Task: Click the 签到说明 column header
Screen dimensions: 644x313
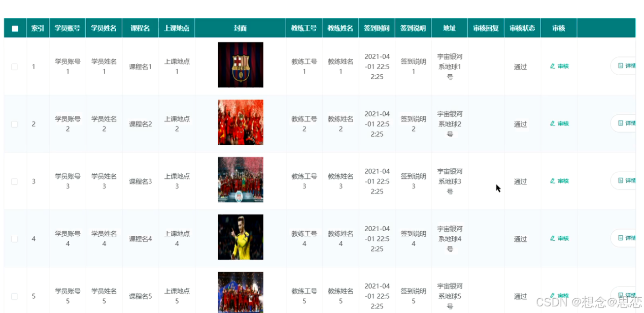Action: tap(413, 28)
